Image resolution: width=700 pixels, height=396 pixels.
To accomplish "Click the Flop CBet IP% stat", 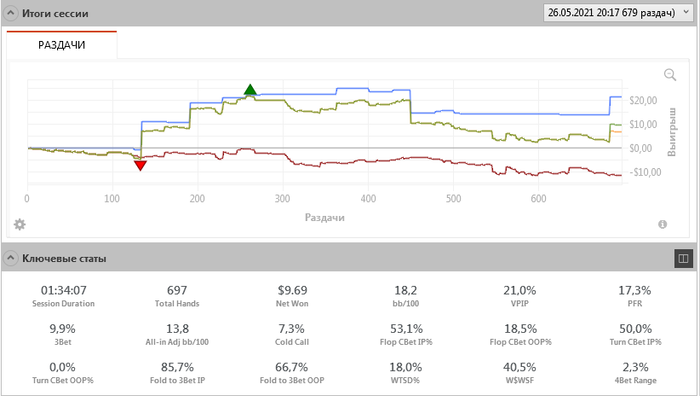I will [406, 334].
